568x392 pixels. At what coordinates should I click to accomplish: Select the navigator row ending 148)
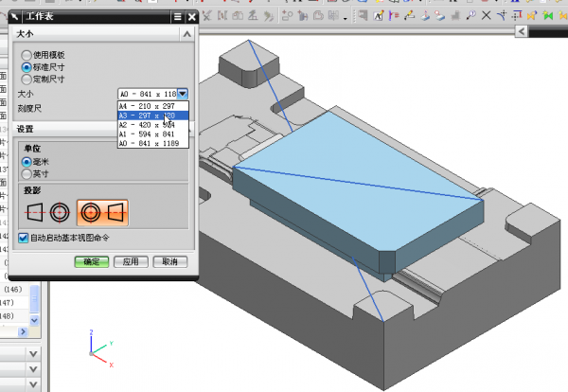click(x=14, y=316)
